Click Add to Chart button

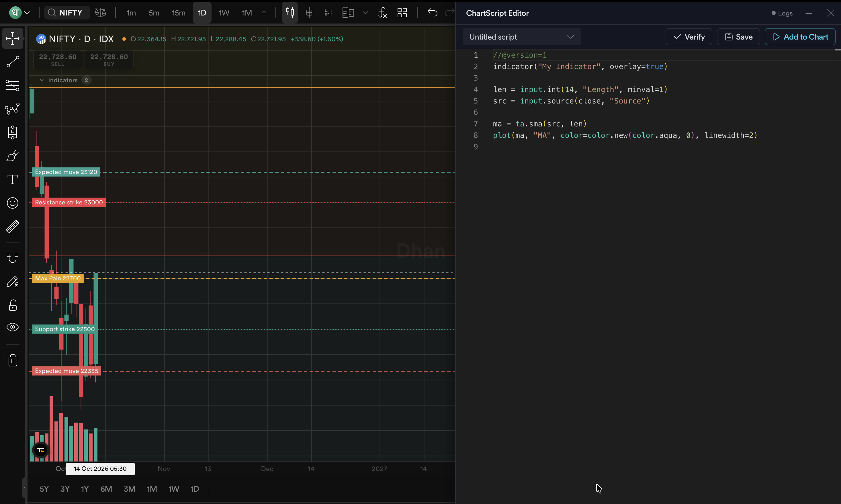tap(800, 37)
